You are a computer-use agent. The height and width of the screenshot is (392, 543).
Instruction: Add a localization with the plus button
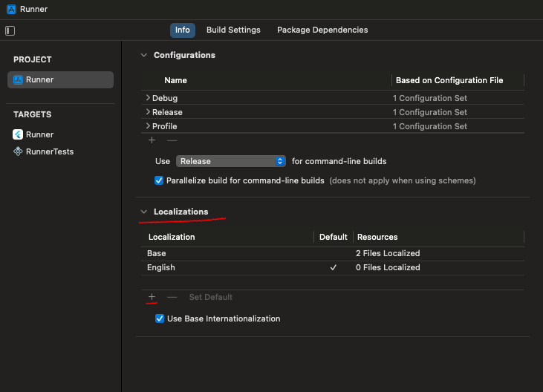[x=152, y=297]
